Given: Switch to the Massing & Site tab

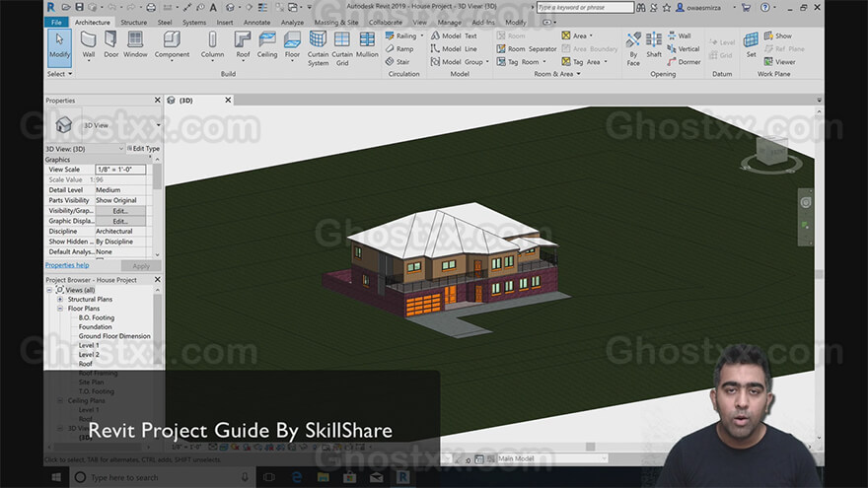Looking at the screenshot, I should click(x=336, y=22).
